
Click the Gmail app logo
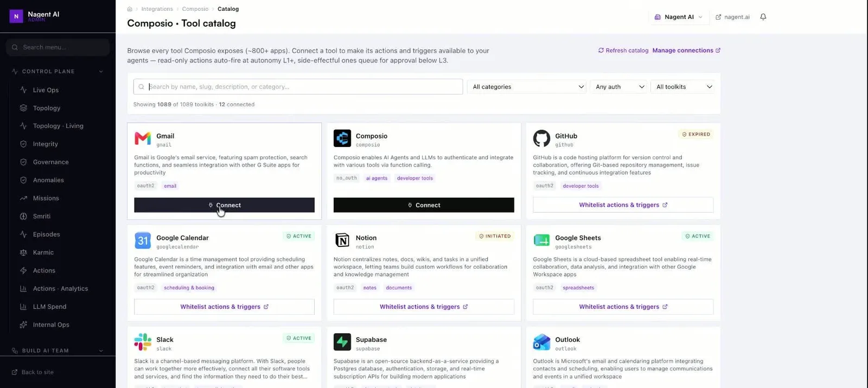pos(143,139)
